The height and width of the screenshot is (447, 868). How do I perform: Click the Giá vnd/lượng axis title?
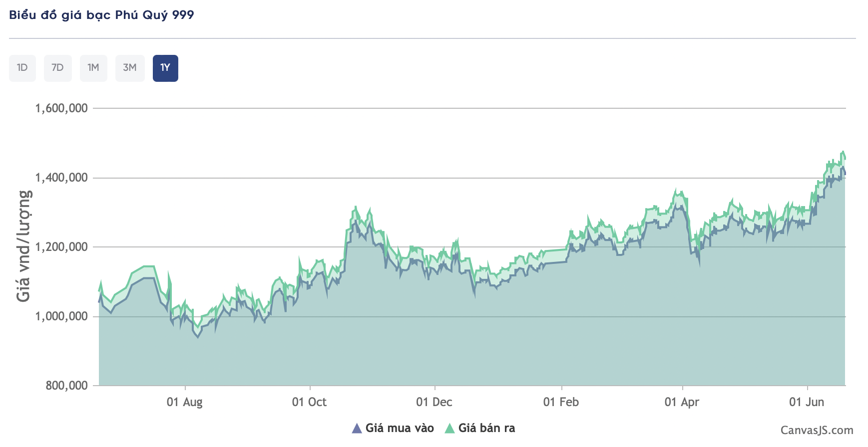pos(23,246)
